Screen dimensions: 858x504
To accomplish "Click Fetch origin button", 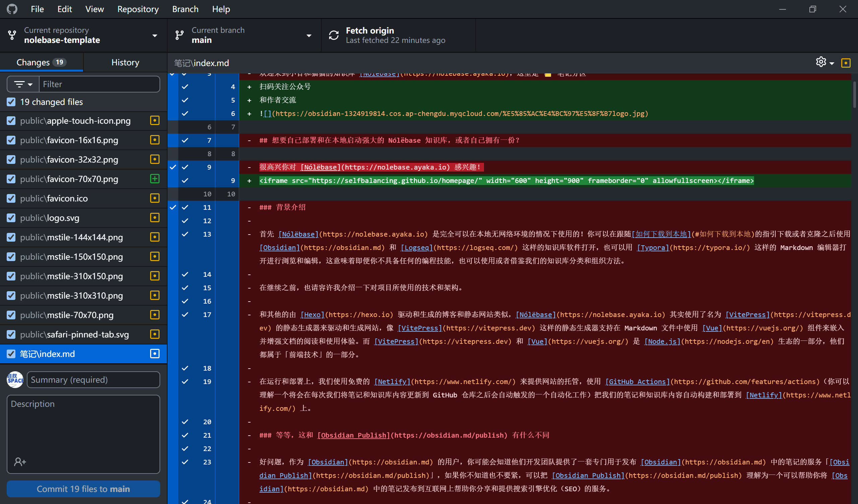I will (399, 35).
